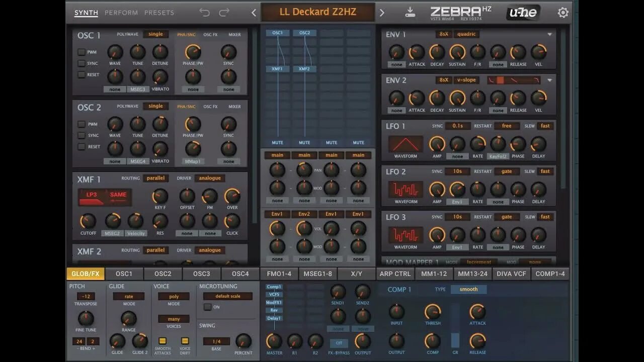This screenshot has height=362, width=644.
Task: Open the microtuning 'default scale' dropdown
Action: pos(228,296)
